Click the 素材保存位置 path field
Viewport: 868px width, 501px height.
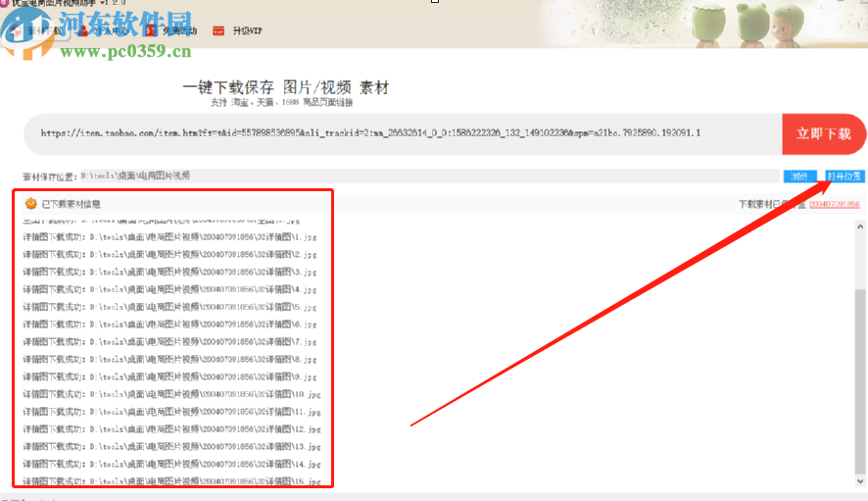click(429, 175)
